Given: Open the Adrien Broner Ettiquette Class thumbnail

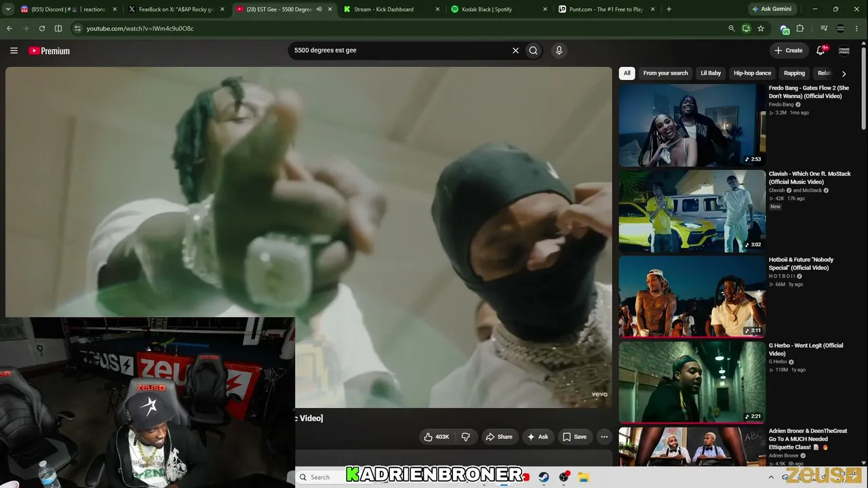Looking at the screenshot, I should [692, 447].
